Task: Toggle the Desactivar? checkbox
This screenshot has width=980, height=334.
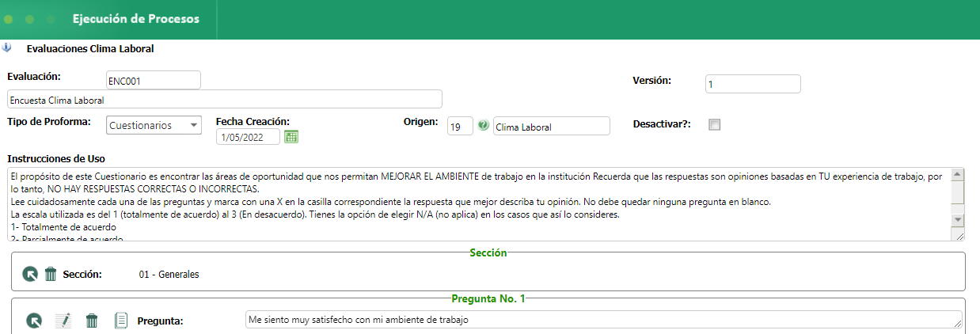Action: click(715, 124)
